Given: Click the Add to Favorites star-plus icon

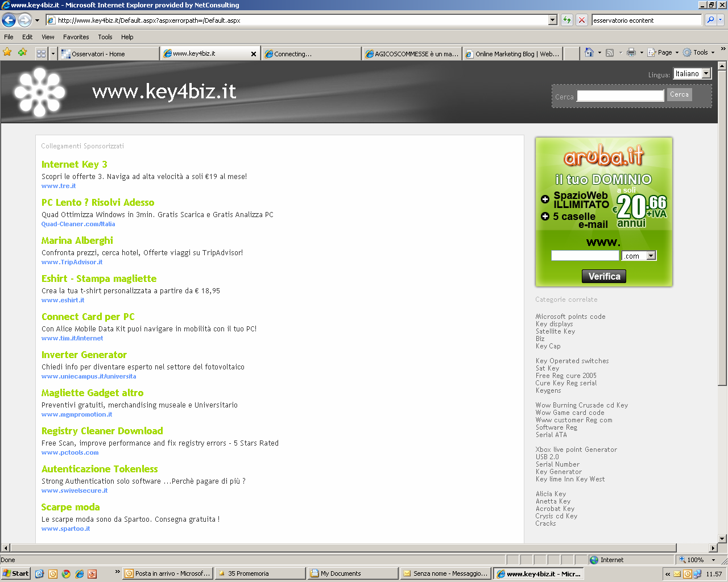Looking at the screenshot, I should [x=23, y=52].
